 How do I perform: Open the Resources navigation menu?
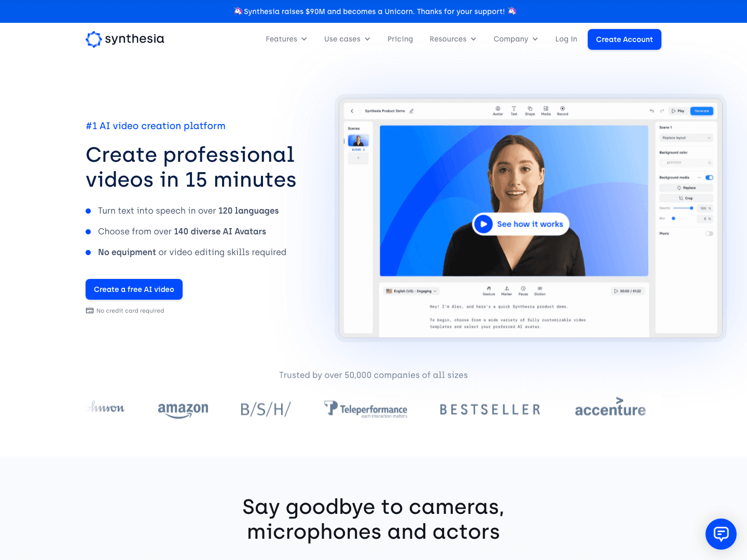[452, 39]
